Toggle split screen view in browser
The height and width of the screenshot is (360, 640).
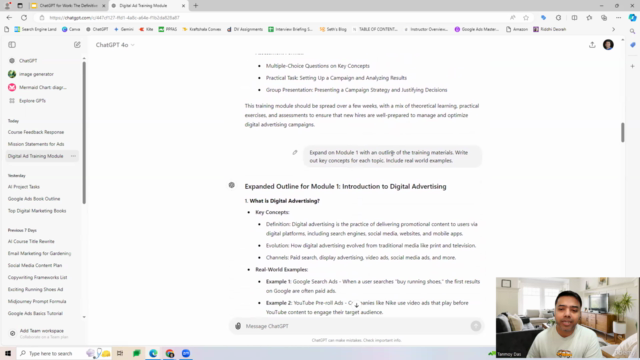coord(574,18)
